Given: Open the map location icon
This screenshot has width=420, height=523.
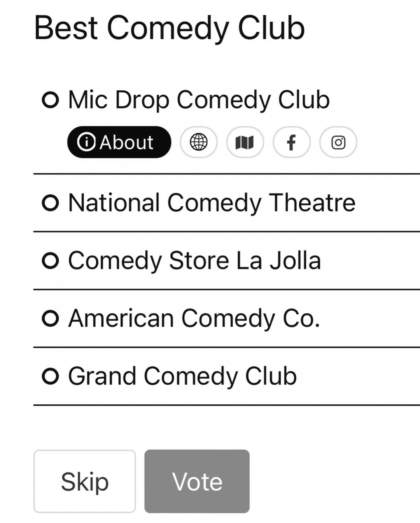Looking at the screenshot, I should click(x=245, y=142).
